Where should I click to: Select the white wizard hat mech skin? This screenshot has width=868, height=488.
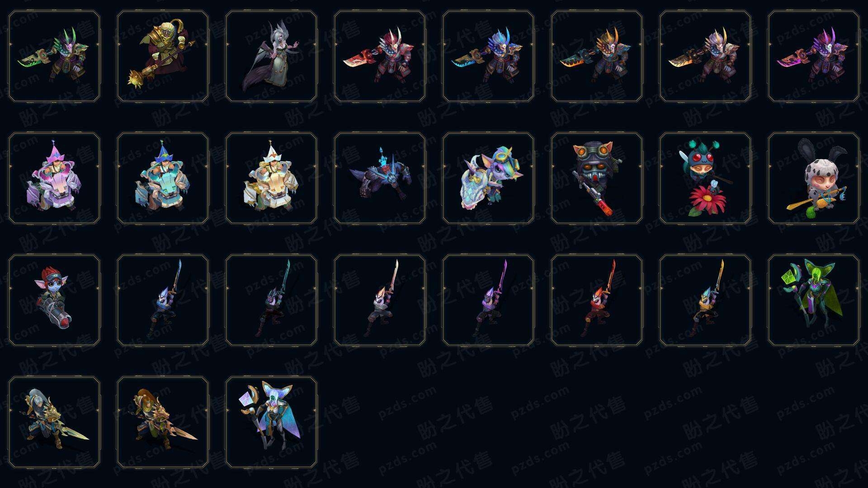[x=271, y=178]
